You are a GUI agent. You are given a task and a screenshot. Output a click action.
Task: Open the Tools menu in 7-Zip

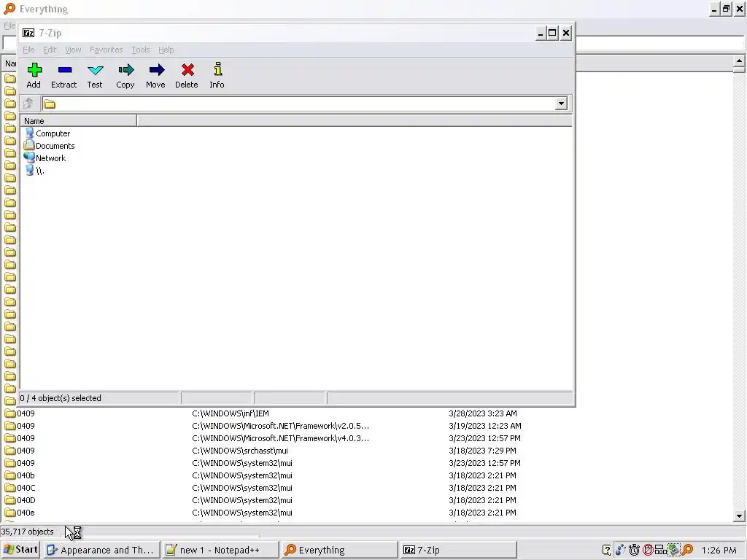(141, 50)
